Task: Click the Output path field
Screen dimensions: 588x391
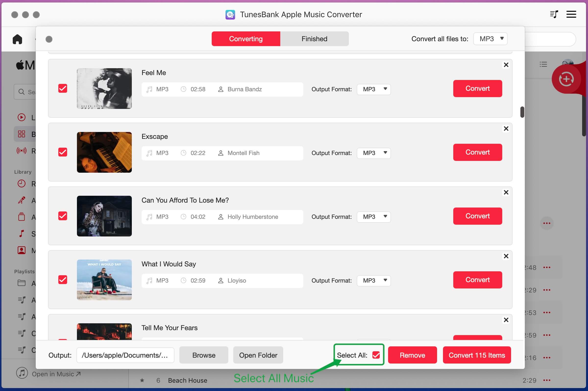Action: (125, 355)
